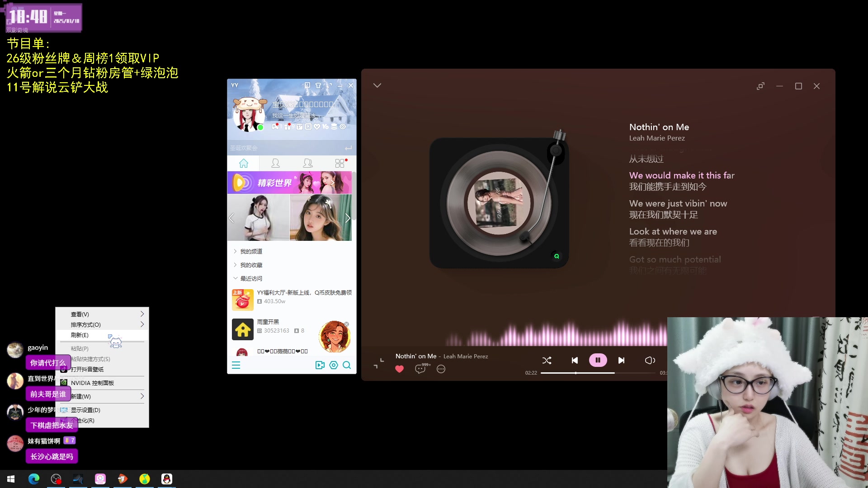Expand 排序方式(O) submenu
The width and height of the screenshot is (868, 488).
tap(102, 324)
